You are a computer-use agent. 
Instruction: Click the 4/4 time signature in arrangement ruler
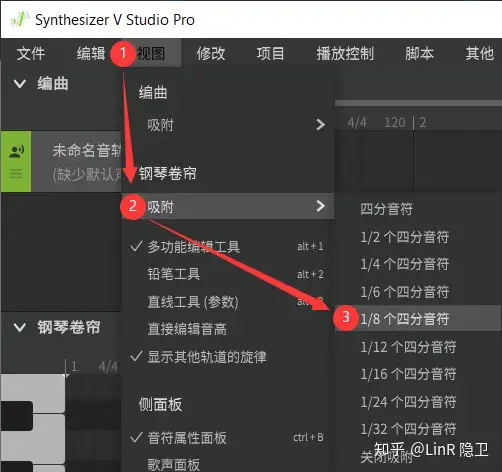357,123
